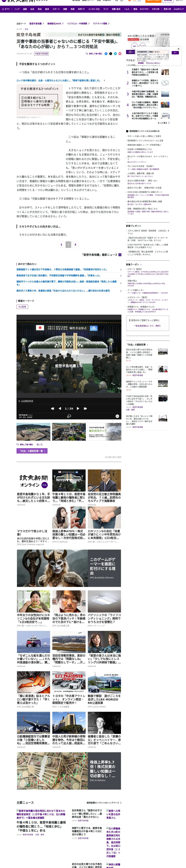Open the このゲームがゲーマーを画面に釘付けにする理由 ad card
The image size is (186, 868).
(69, 568)
